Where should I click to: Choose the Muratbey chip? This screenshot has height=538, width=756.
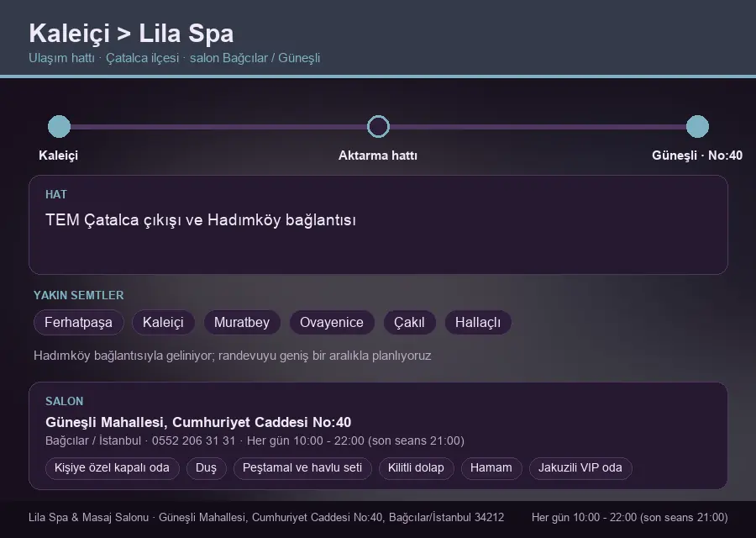point(242,322)
